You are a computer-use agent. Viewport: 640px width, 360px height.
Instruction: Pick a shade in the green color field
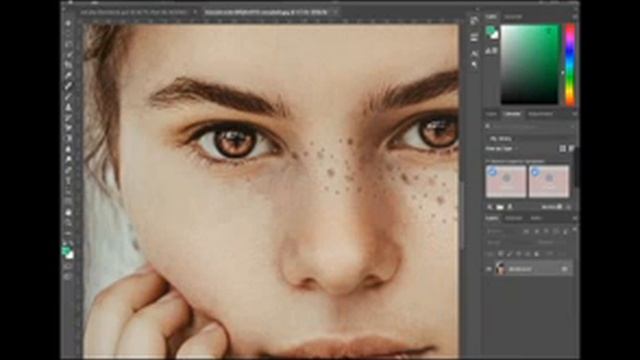click(529, 64)
